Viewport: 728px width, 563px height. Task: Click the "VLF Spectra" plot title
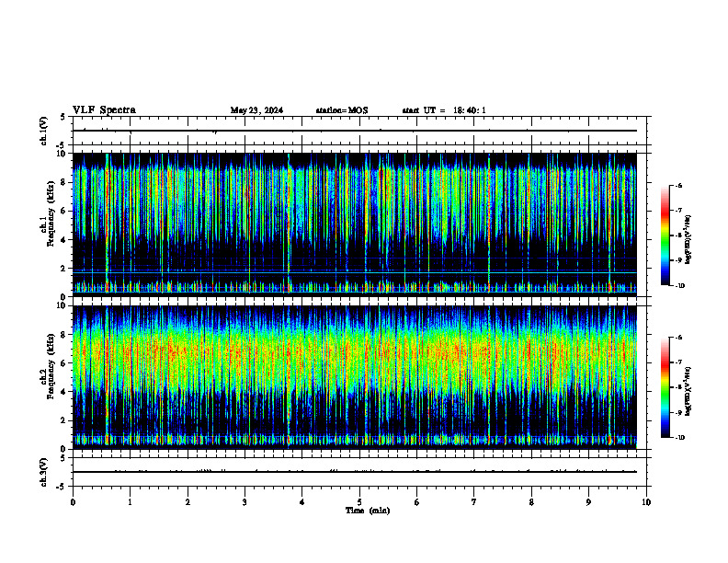pos(104,110)
